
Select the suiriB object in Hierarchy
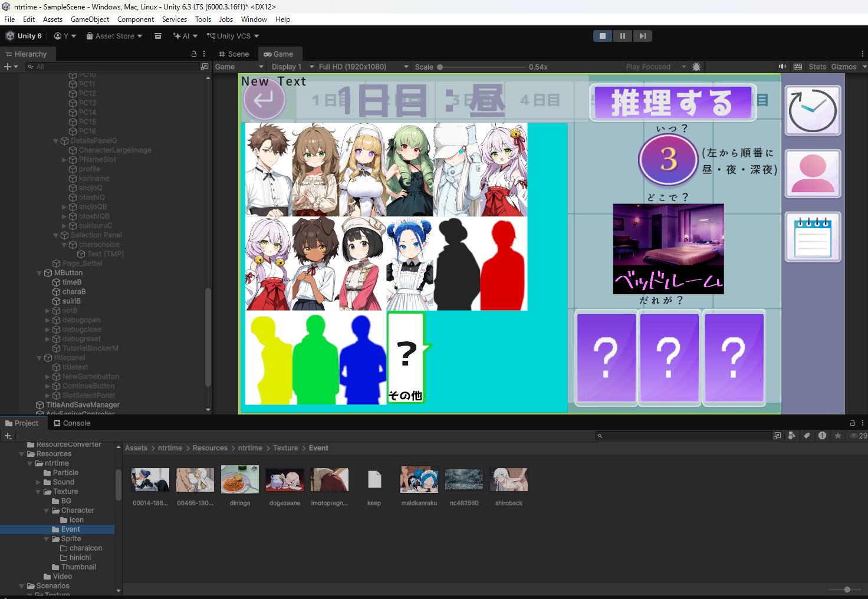[71, 301]
